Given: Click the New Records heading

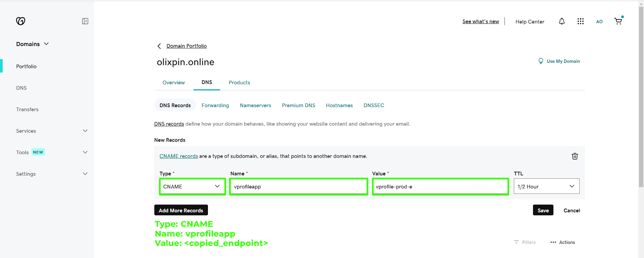Looking at the screenshot, I should [170, 140].
